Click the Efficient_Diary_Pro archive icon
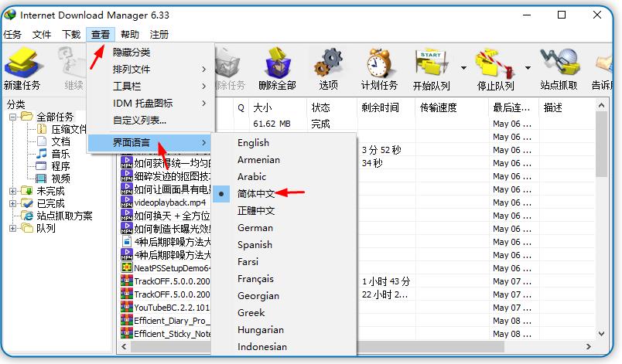The height and width of the screenshot is (364, 622). pos(127,320)
